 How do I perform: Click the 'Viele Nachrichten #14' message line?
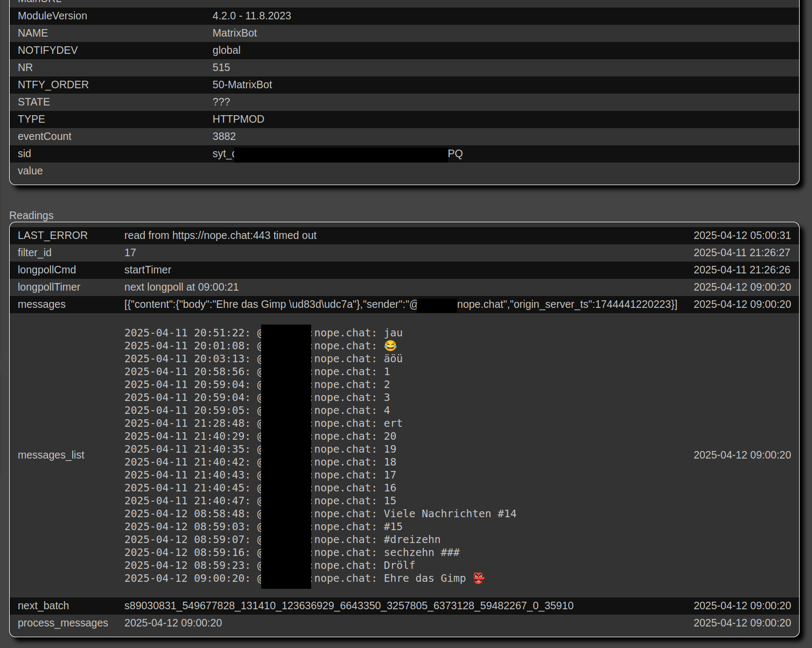450,513
